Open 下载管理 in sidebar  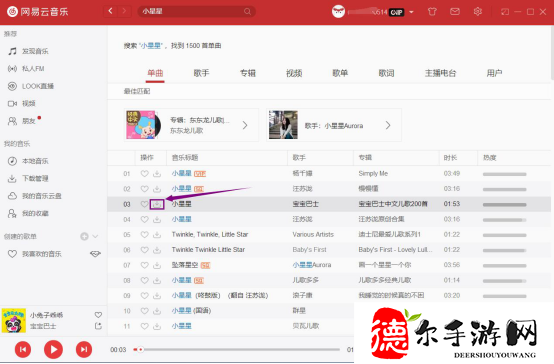(28, 178)
